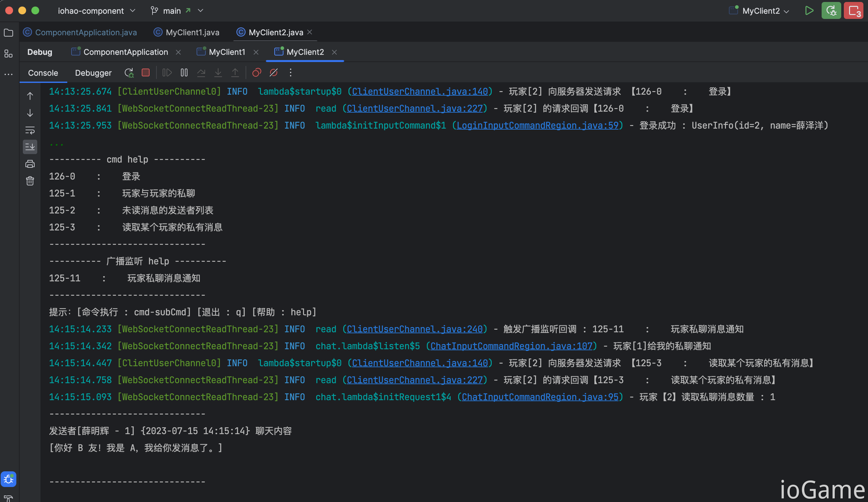Viewport: 868px width, 502px height.
Task: Open LoginInputCommandRegion.java:59 link
Action: tap(537, 125)
